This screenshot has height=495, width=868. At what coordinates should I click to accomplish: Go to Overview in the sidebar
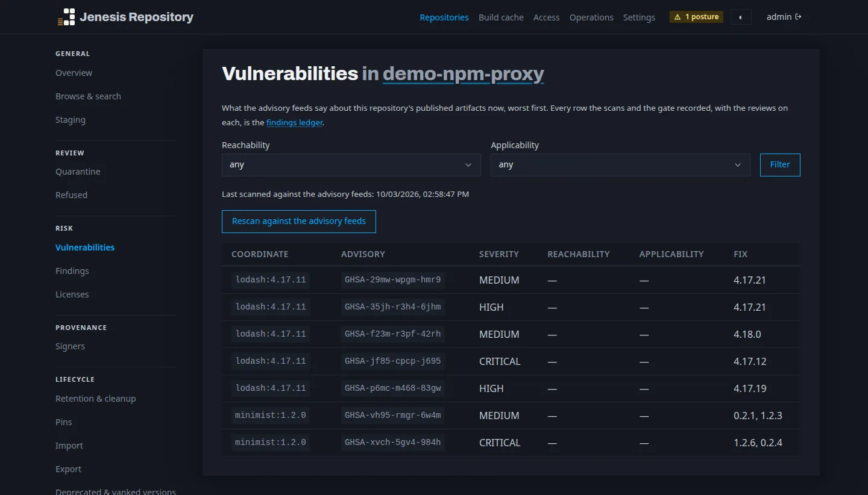click(74, 73)
